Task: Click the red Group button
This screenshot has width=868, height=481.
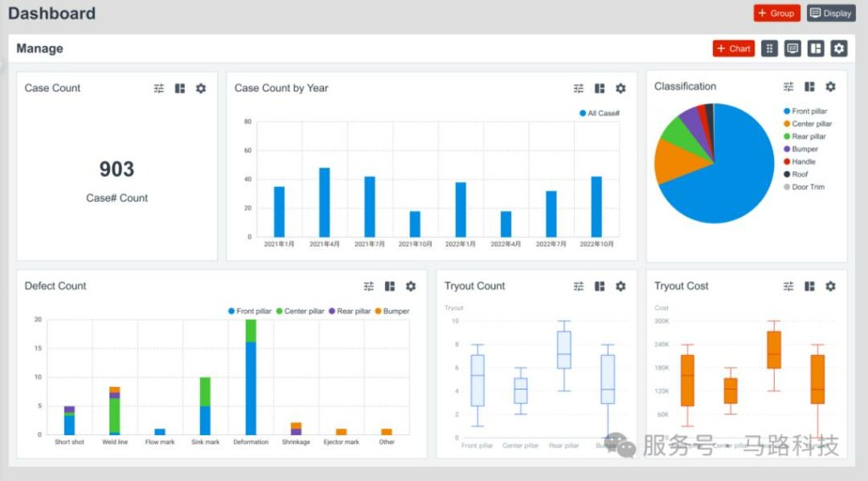Action: tap(776, 13)
